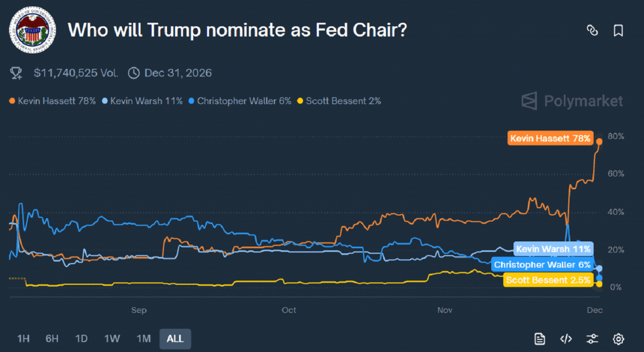Image resolution: width=644 pixels, height=352 pixels.
Task: Toggle Christopher Waller legend entry
Action: 240,101
